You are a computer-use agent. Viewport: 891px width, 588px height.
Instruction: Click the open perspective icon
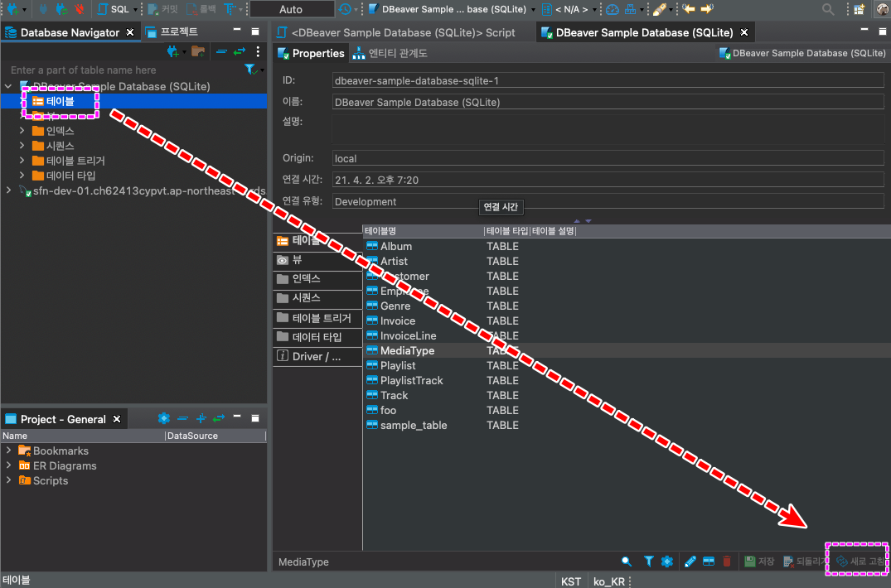click(860, 9)
